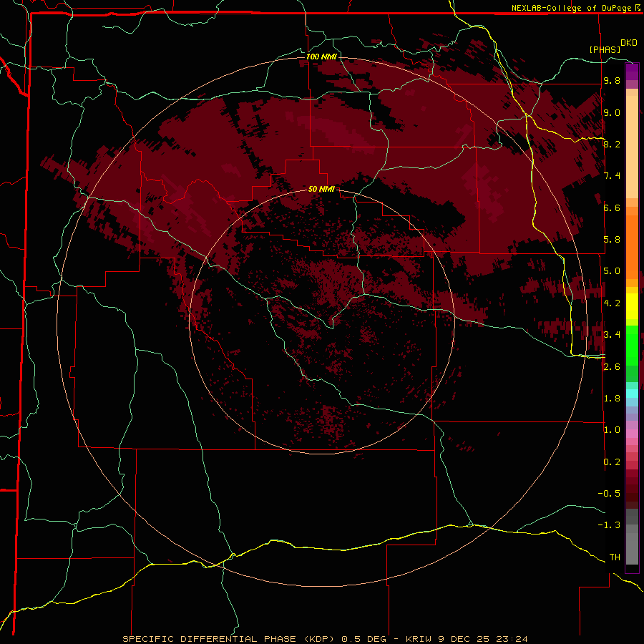
Task: Click the 6.6 value on the color scale
Action: pos(612,208)
